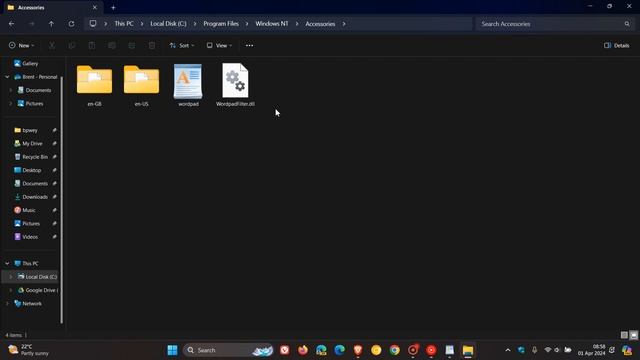This screenshot has width=640, height=360.
Task: Click the PC icon in address bar
Action: pos(93,24)
